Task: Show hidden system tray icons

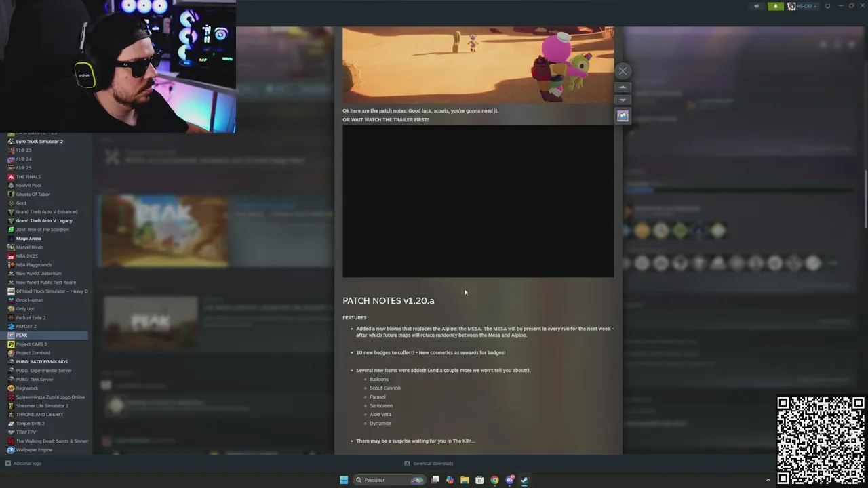Action: pyautogui.click(x=768, y=480)
